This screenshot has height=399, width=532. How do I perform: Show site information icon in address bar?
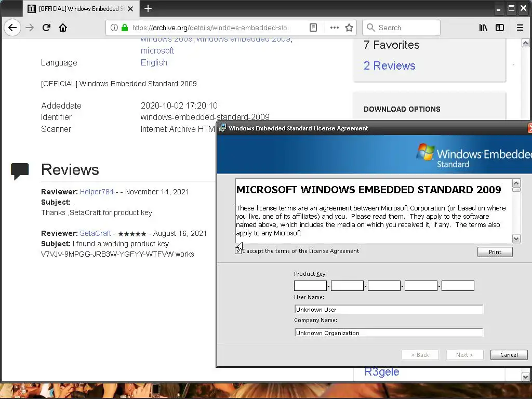pos(114,28)
